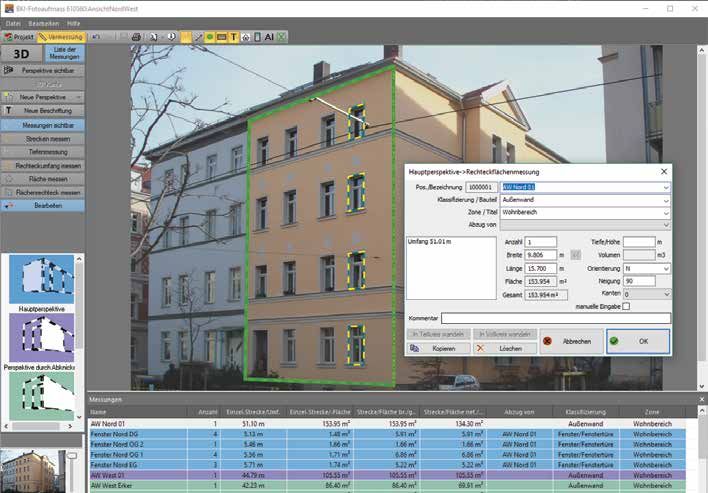708x493 pixels.
Task: Switch to the Projekt tab
Action: click(x=18, y=37)
